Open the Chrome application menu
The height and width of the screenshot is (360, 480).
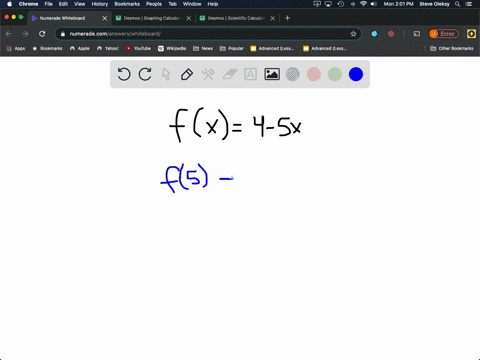tap(28, 4)
